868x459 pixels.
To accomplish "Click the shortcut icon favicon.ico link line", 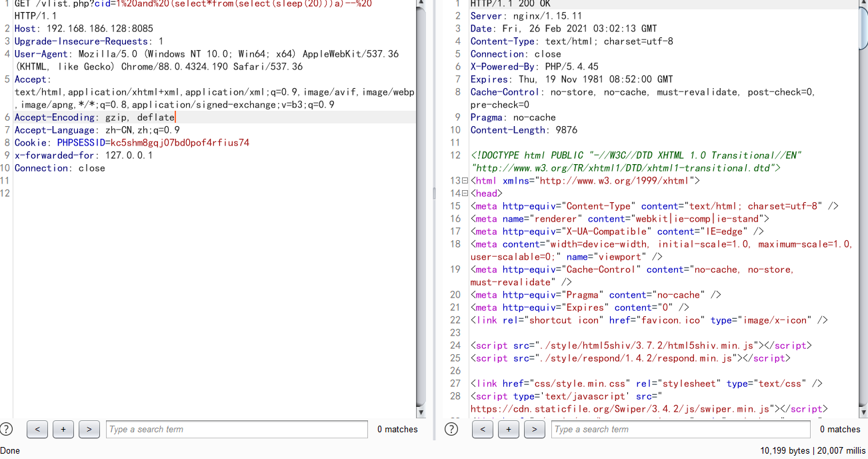I will pos(649,320).
